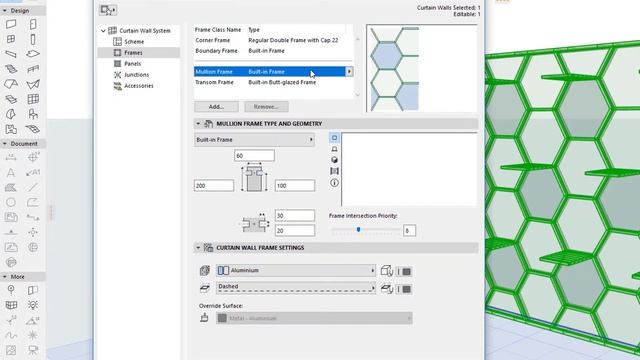This screenshot has width=640, height=360.
Task: Open the Junctions settings page
Action: [x=136, y=75]
